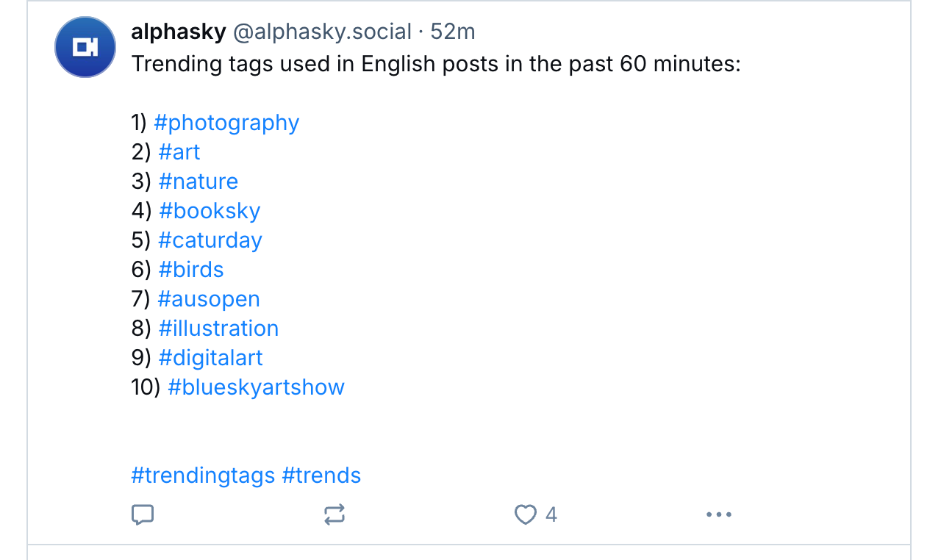Open the three-dot more options menu
Screen dimensions: 941x560
click(718, 514)
